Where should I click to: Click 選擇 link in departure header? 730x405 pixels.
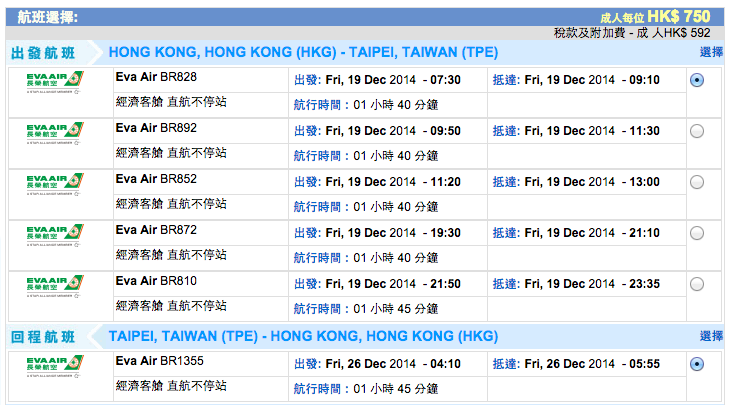(x=711, y=52)
